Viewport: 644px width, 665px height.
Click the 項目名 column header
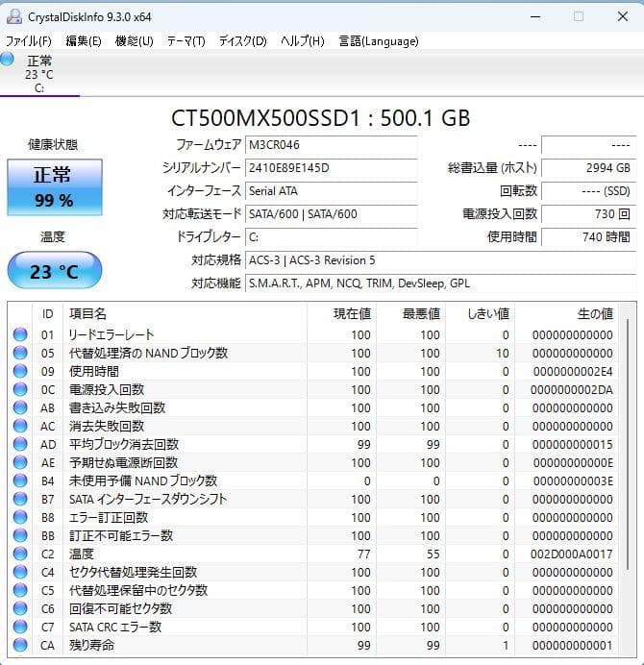[185, 314]
